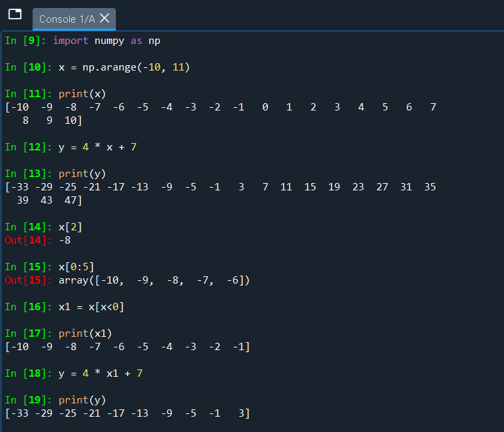Screen dimensions: 504x432
Task: Click the print(x1) command line
Action: [x=85, y=333]
